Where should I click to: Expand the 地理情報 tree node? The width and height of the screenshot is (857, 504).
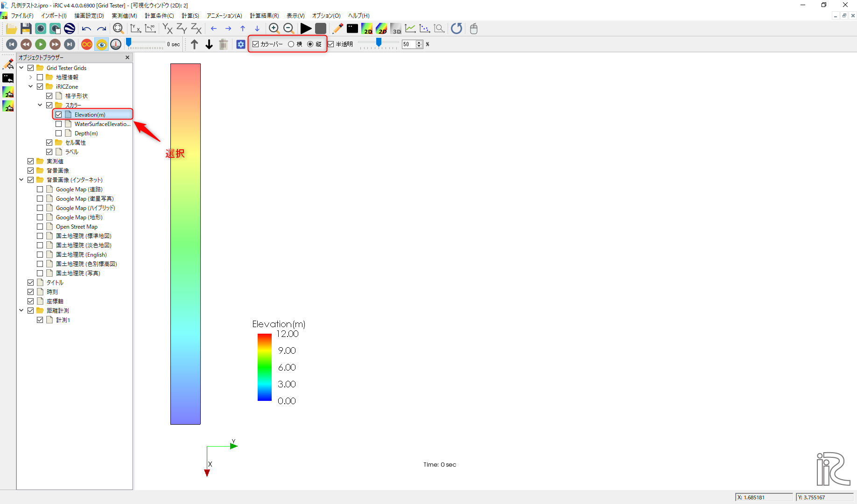coord(31,77)
